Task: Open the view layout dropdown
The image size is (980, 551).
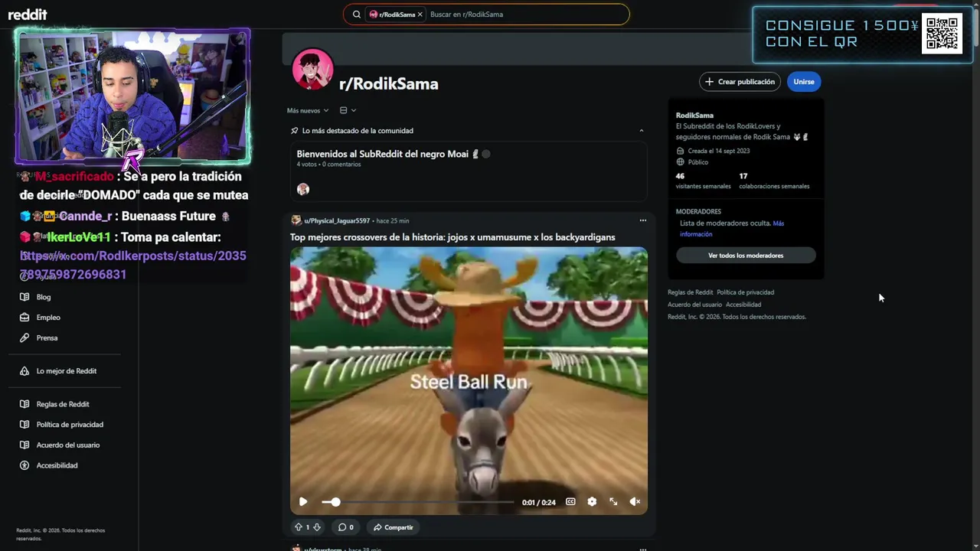Action: coord(348,110)
